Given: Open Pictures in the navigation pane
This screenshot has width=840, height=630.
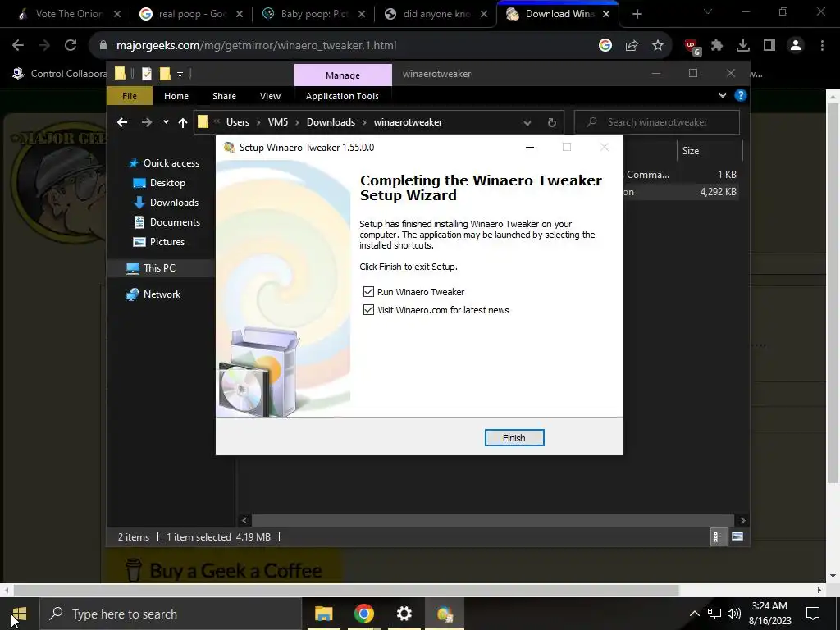Looking at the screenshot, I should point(158,242).
